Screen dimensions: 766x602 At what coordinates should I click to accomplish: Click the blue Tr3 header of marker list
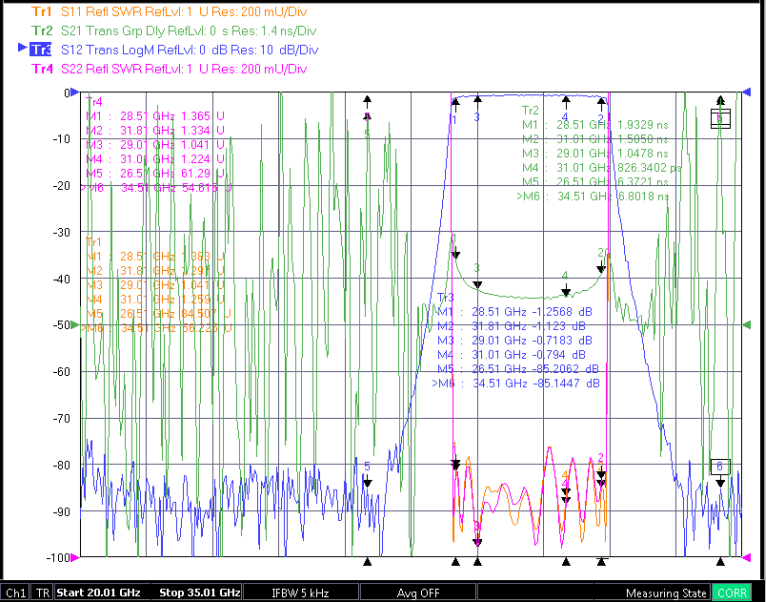[x=446, y=298]
